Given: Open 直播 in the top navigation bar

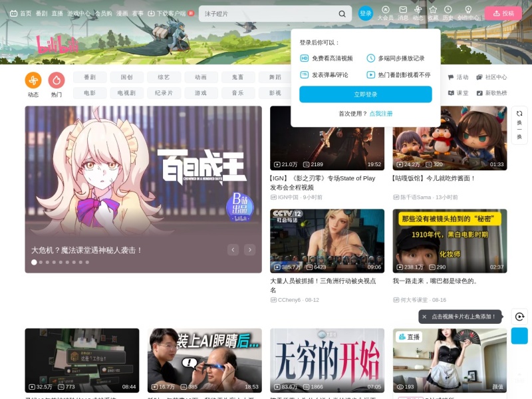Looking at the screenshot, I should (57, 13).
